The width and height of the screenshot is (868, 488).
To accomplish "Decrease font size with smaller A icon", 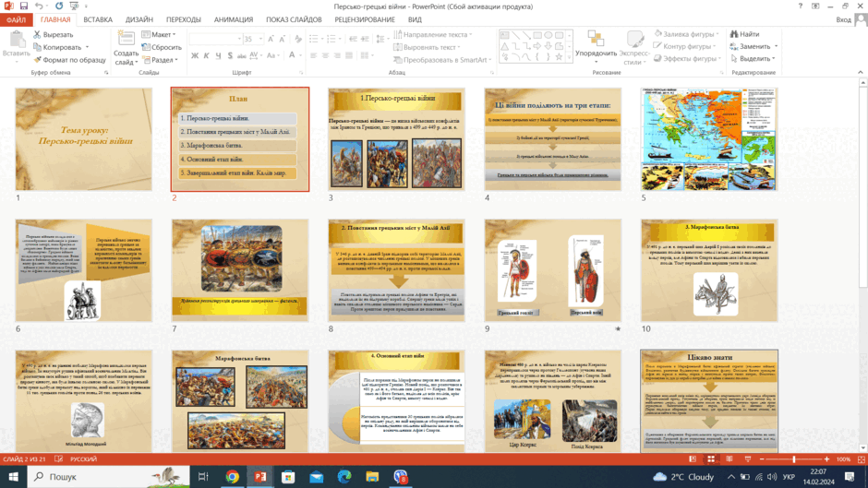I will 283,39.
